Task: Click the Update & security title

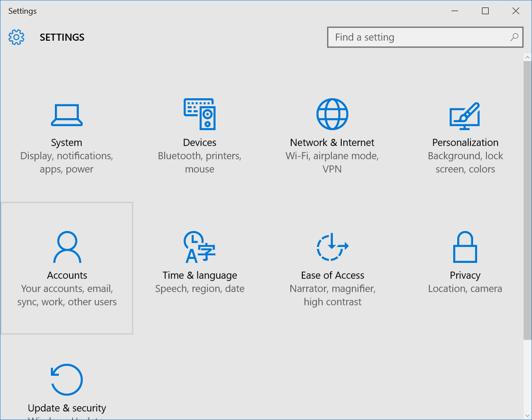Action: click(67, 408)
